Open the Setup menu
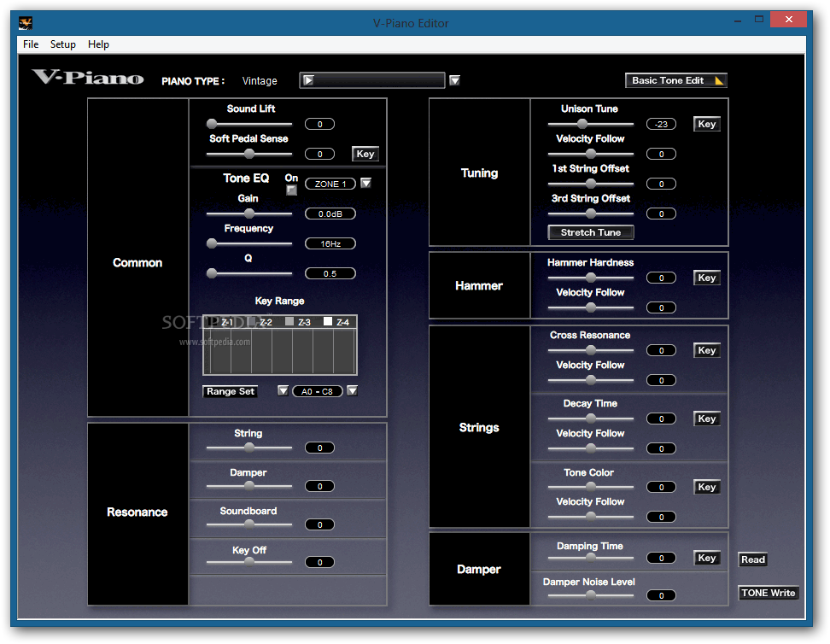This screenshot has width=830, height=644. point(63,44)
